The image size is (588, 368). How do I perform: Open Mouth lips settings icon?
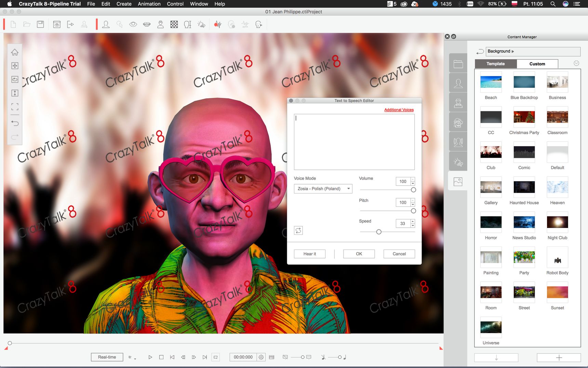tap(147, 24)
